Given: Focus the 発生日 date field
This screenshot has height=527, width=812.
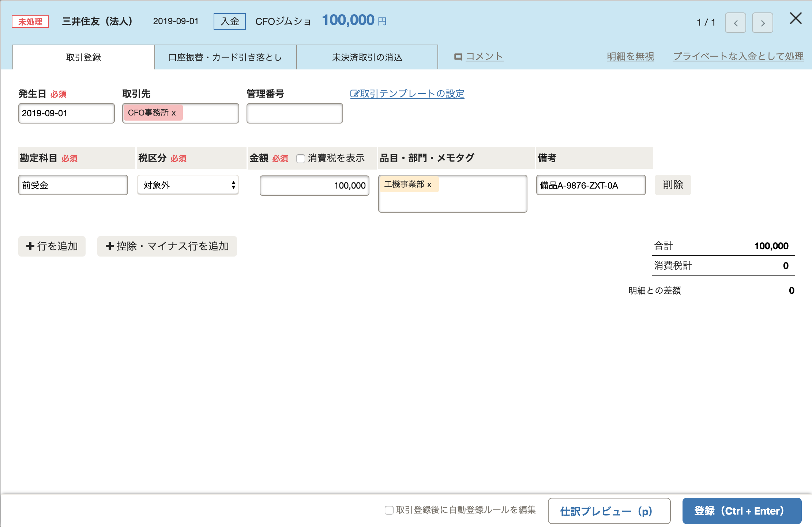Looking at the screenshot, I should [67, 113].
